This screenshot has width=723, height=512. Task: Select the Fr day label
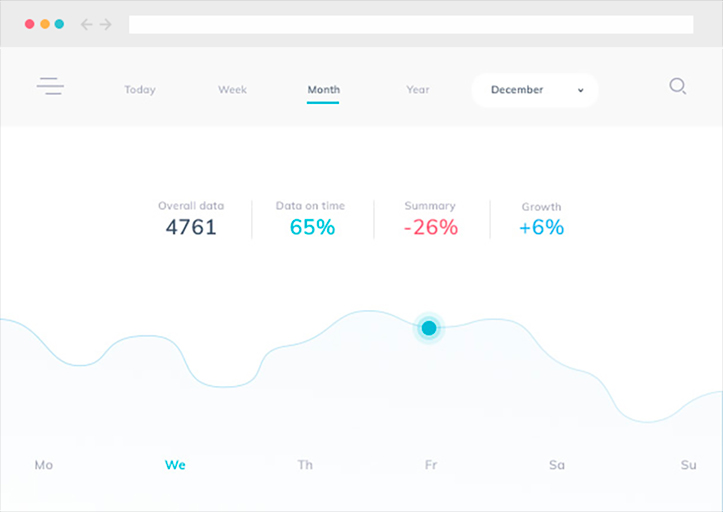[431, 464]
